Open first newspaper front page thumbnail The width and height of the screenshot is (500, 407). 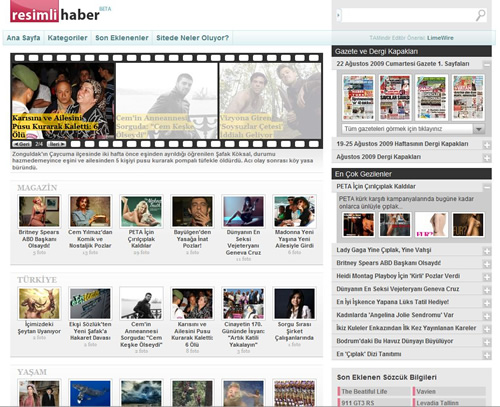tap(358, 97)
